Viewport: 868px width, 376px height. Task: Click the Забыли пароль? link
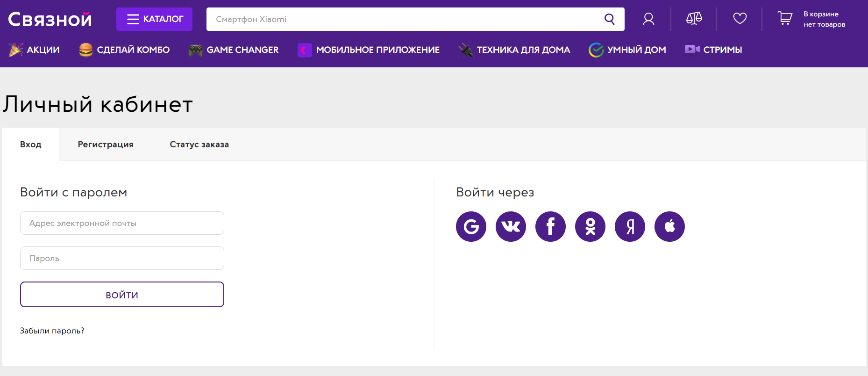tap(52, 331)
